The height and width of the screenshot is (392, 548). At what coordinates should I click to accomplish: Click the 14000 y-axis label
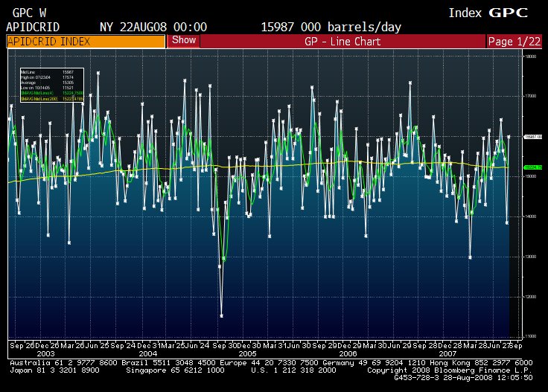[531, 216]
